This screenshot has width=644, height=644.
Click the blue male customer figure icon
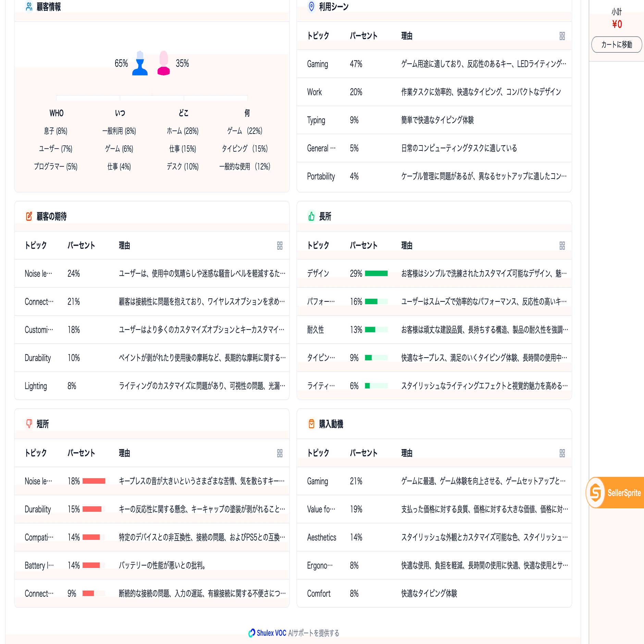pyautogui.click(x=140, y=63)
